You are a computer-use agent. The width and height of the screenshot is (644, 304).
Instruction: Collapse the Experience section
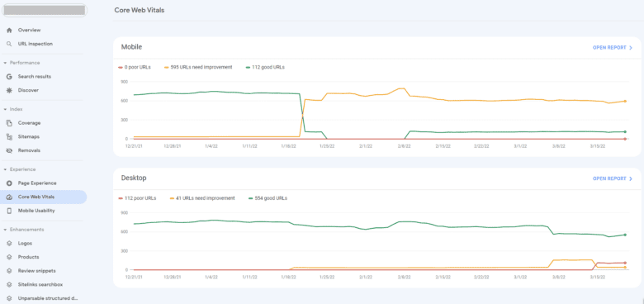[x=5, y=169]
